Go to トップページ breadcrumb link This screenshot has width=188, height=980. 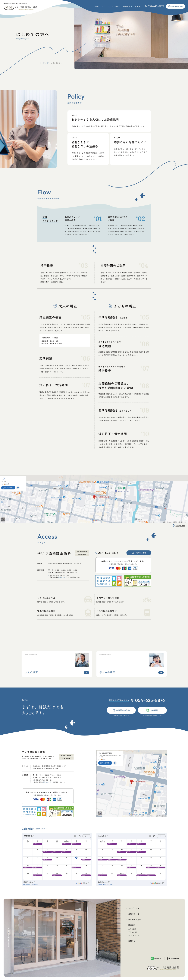coord(44,63)
